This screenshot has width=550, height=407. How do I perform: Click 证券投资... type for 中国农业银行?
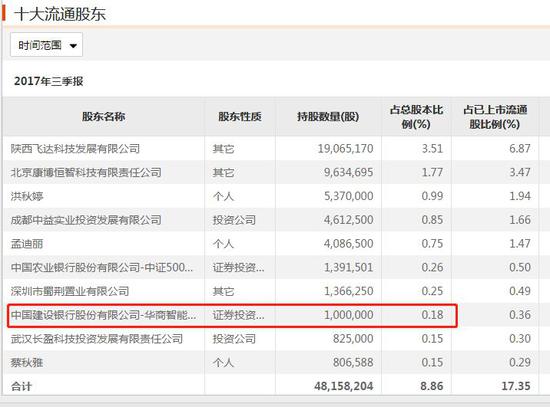(x=239, y=267)
